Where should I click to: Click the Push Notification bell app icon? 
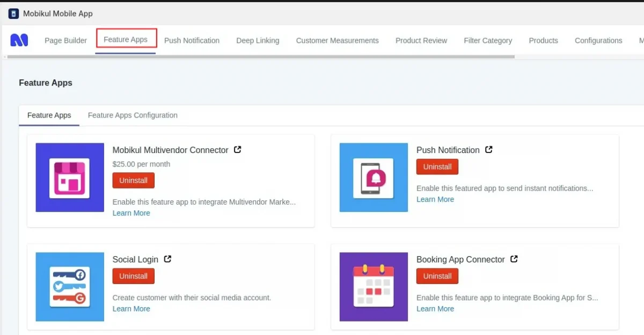(373, 177)
